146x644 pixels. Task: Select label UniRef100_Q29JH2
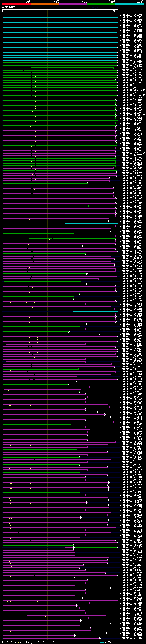pos(131,603)
